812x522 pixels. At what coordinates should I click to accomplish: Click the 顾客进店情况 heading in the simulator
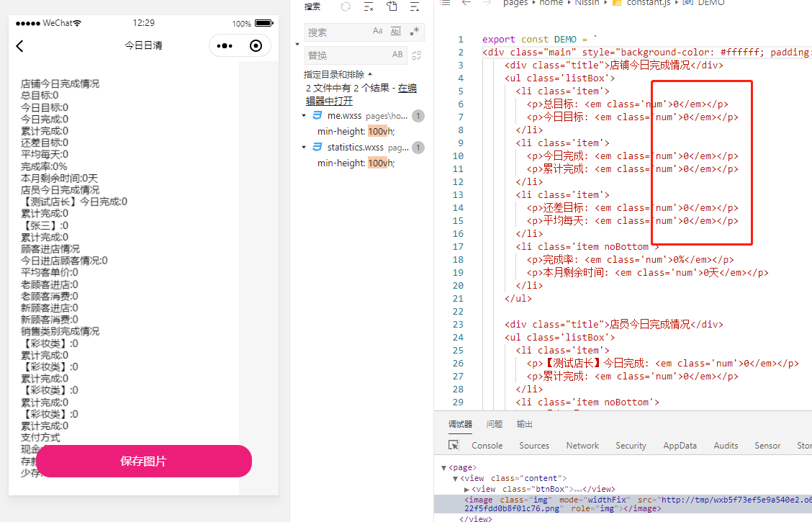(50, 249)
